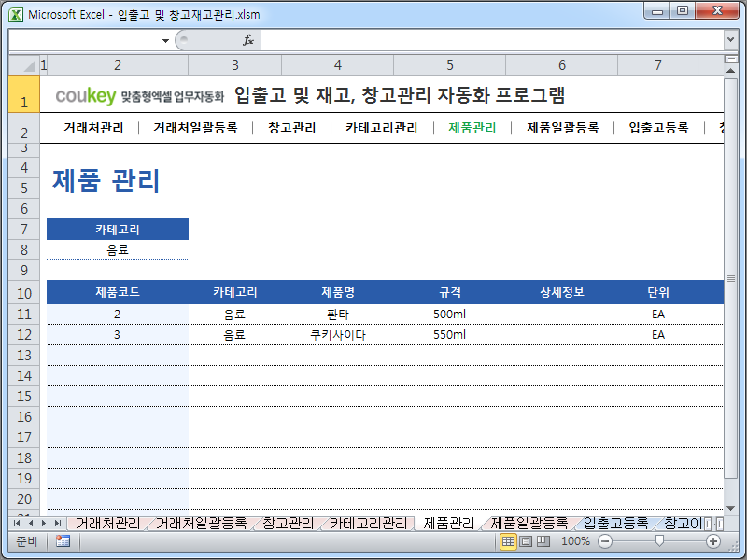Click the zoom in plus button
Image resolution: width=747 pixels, height=560 pixels.
click(x=713, y=541)
